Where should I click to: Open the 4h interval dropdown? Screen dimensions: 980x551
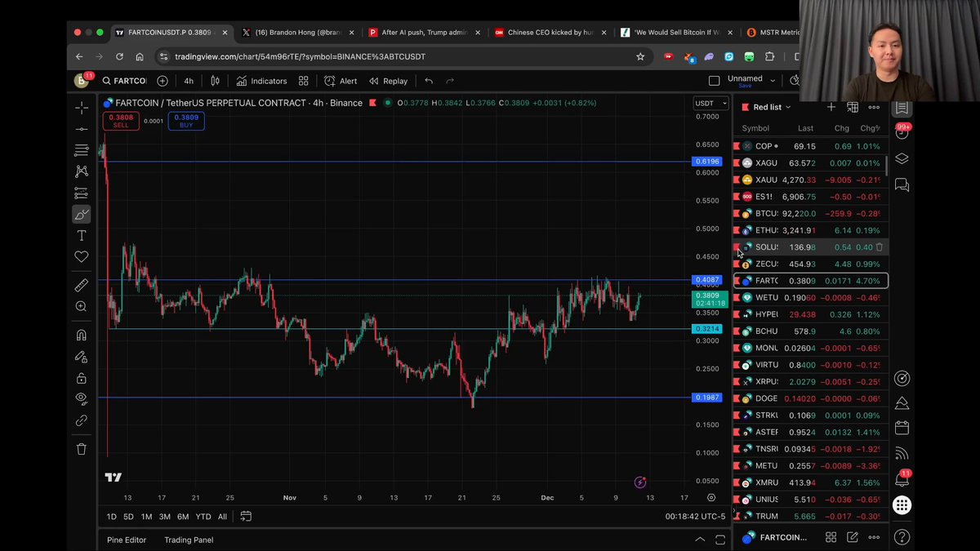pos(189,81)
